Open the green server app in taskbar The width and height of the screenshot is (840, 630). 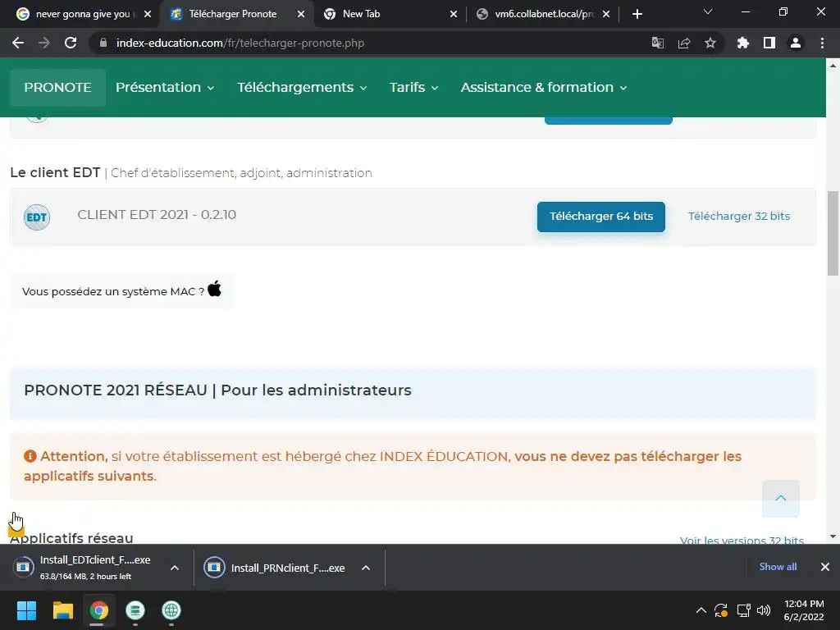point(135,610)
